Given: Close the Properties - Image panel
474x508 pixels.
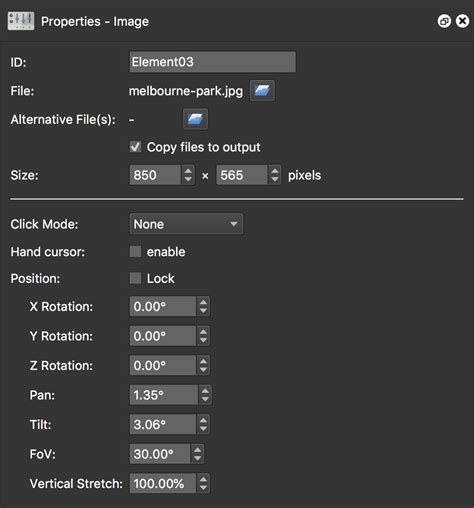Looking at the screenshot, I should (x=462, y=21).
